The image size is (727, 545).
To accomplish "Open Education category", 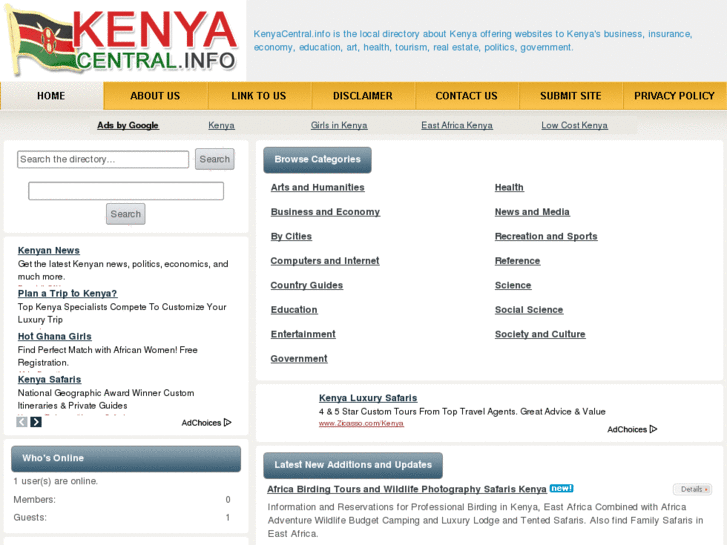I will (294, 310).
